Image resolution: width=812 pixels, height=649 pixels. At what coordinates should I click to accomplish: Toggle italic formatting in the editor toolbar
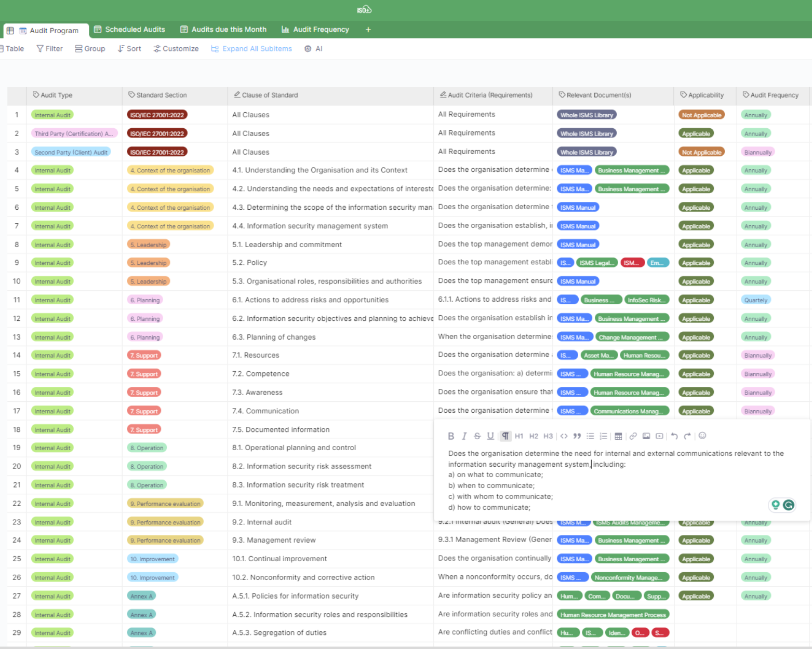coord(464,436)
